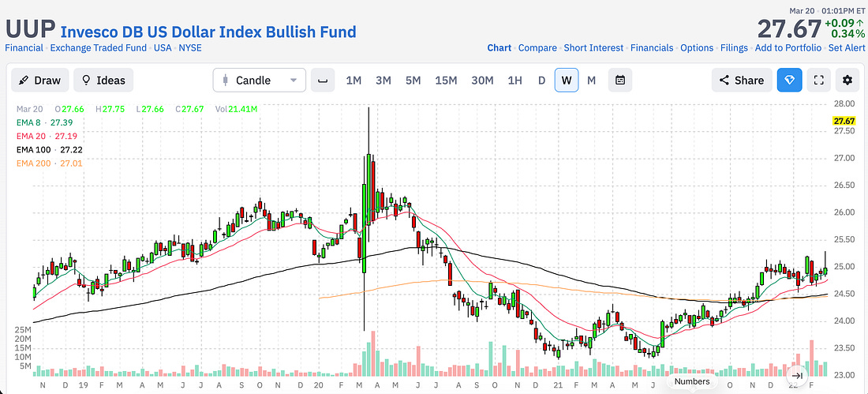Image resolution: width=868 pixels, height=394 pixels.
Task: Click the scroll-to-latest arrow icon
Action: click(797, 375)
